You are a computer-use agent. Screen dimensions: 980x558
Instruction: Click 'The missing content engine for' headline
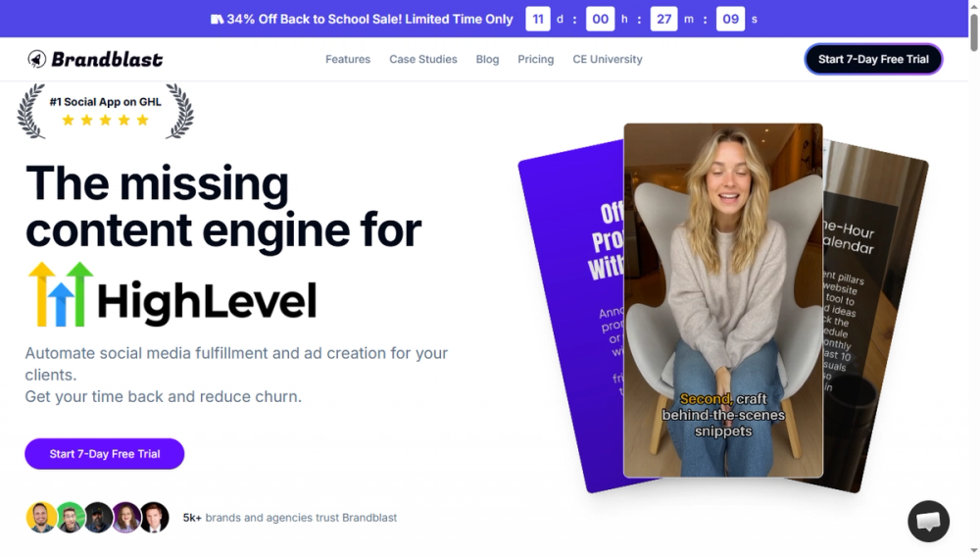point(223,207)
